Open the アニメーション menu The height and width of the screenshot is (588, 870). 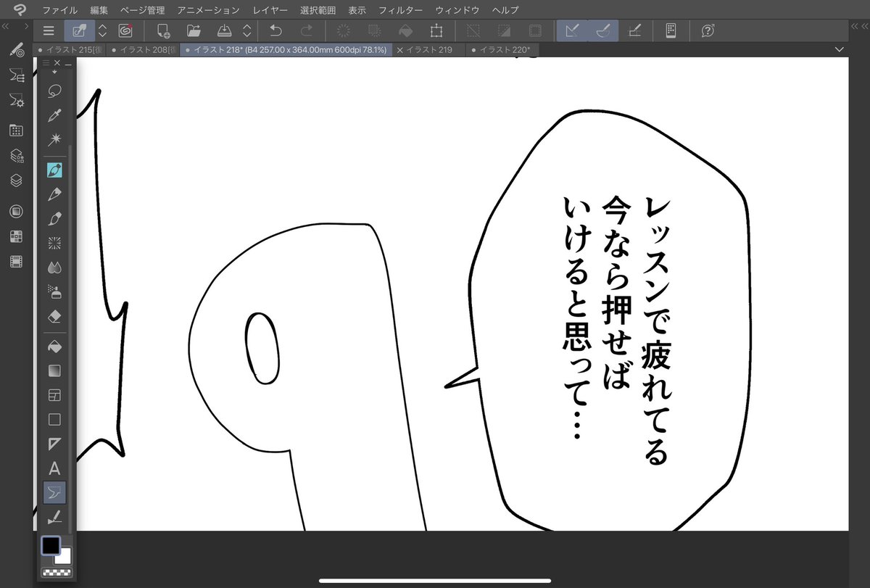coord(208,10)
